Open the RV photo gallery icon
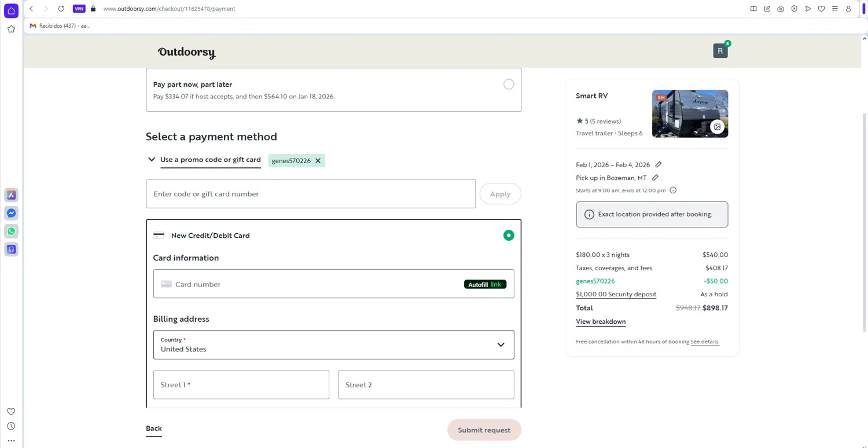The height and width of the screenshot is (448, 868). [x=718, y=127]
